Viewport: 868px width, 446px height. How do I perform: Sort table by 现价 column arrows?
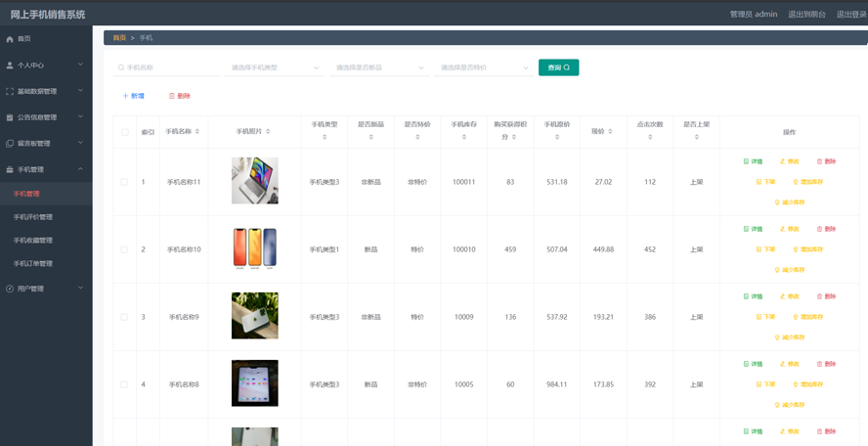611,131
